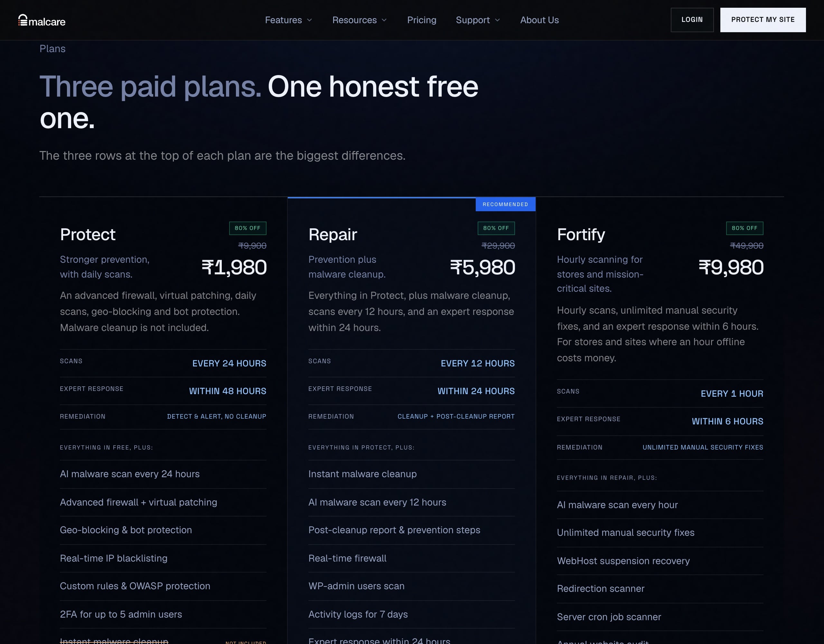Click the 80% OFF badge on Protect
The height and width of the screenshot is (644, 824).
248,228
